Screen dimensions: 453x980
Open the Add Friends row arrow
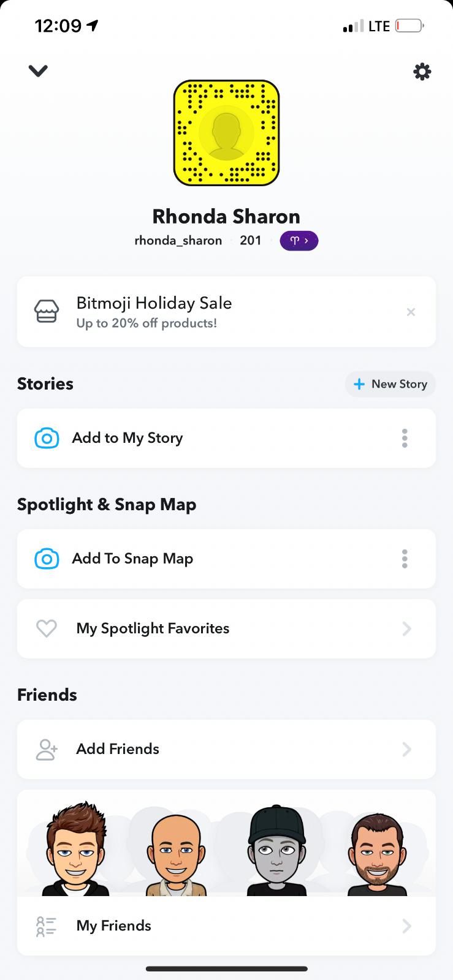pyautogui.click(x=406, y=749)
